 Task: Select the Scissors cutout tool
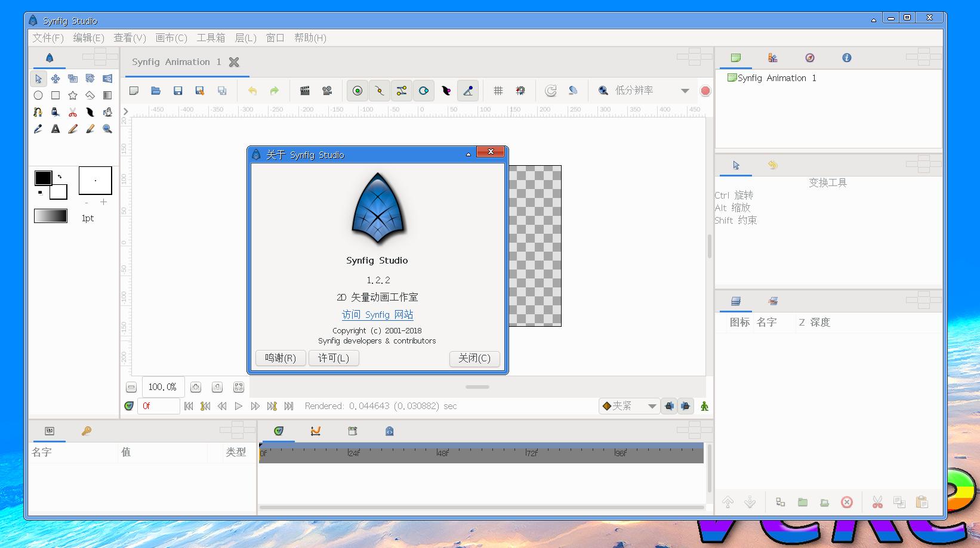click(x=73, y=112)
